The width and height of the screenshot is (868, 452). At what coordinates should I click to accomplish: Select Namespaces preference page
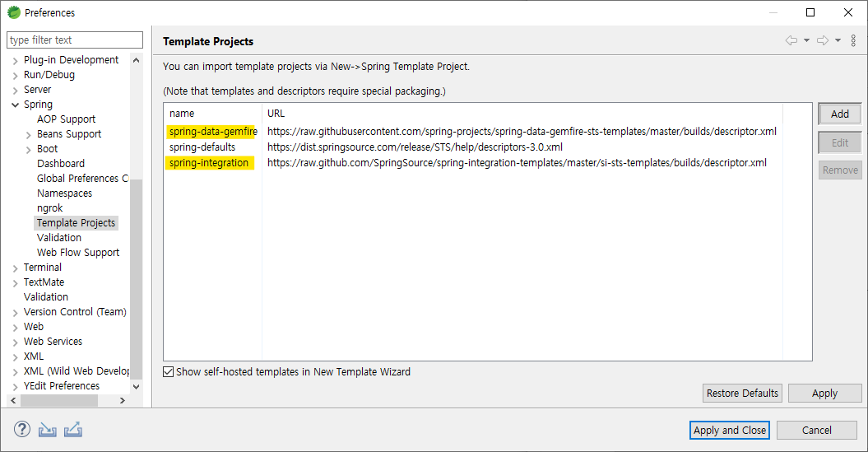[64, 193]
